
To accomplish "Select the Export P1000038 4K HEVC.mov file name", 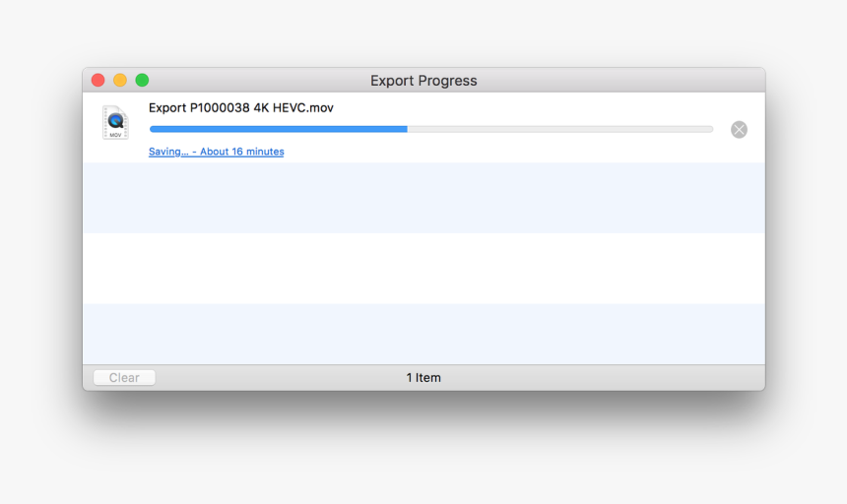I will (241, 108).
